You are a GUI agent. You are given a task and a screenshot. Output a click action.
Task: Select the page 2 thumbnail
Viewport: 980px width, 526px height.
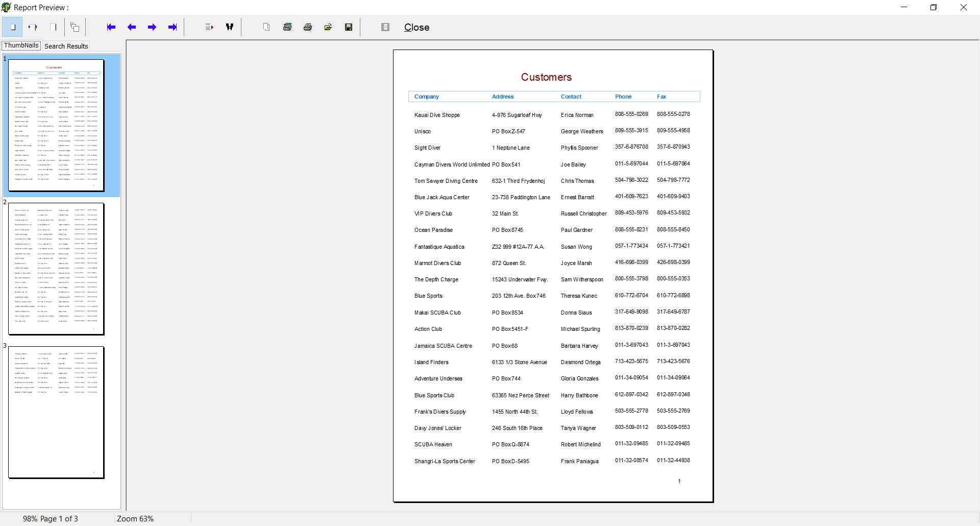[56, 269]
